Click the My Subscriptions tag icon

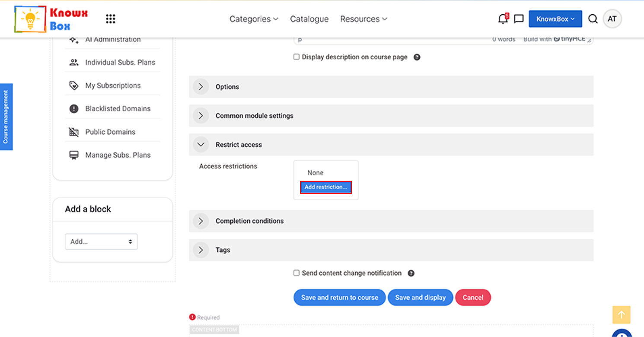coord(74,86)
